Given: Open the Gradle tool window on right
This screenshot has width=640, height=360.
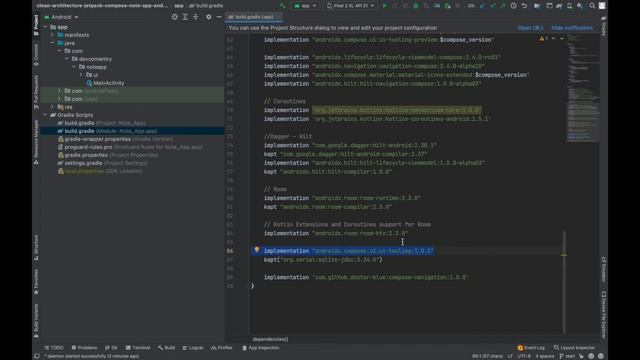Looking at the screenshot, I should pyautogui.click(x=604, y=26).
